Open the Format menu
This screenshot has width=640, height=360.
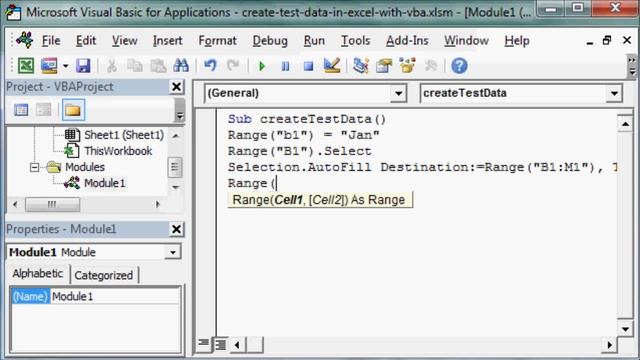coord(217,40)
